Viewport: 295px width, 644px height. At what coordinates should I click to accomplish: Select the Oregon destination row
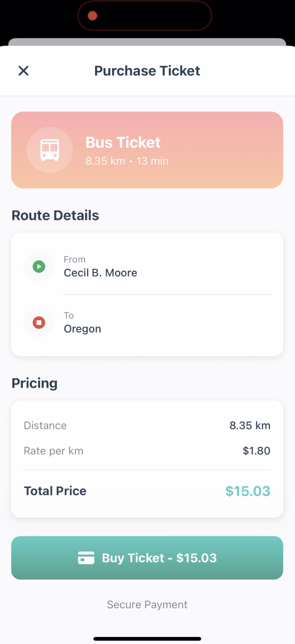tap(147, 323)
